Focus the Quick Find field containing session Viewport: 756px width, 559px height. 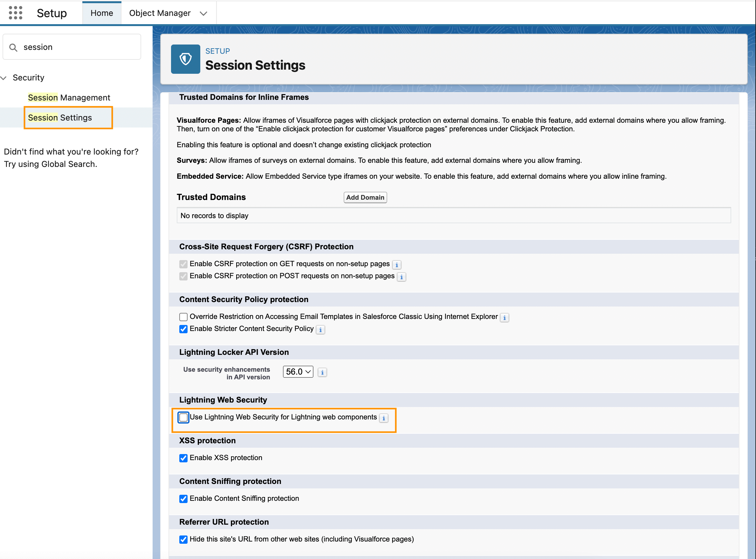72,47
